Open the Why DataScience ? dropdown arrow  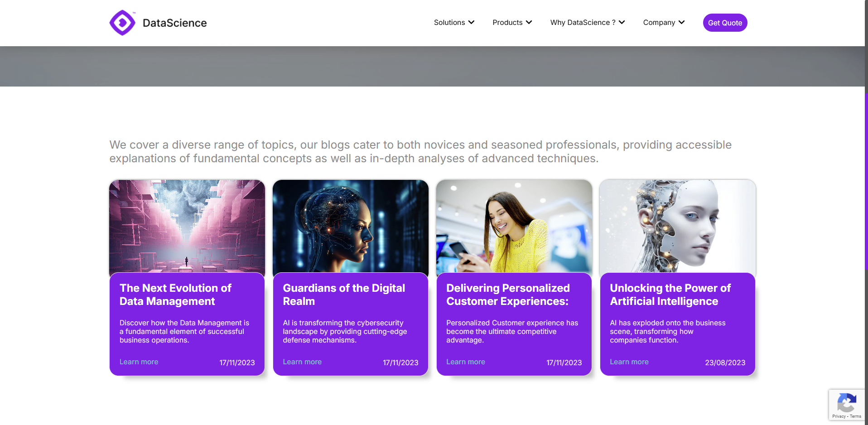(x=622, y=22)
